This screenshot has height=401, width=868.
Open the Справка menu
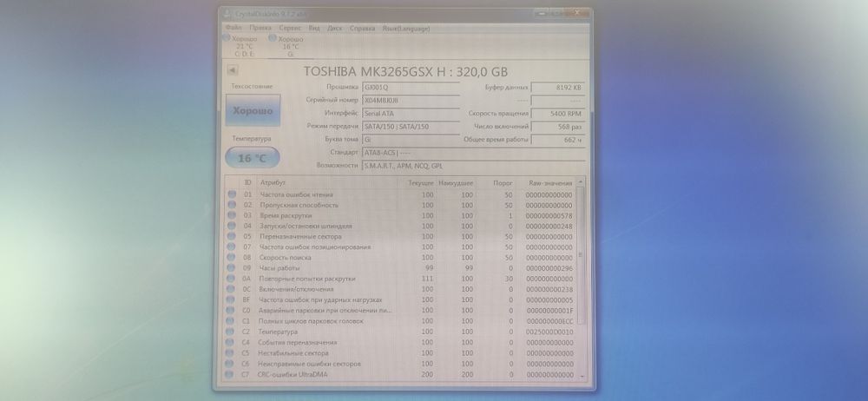click(x=362, y=28)
